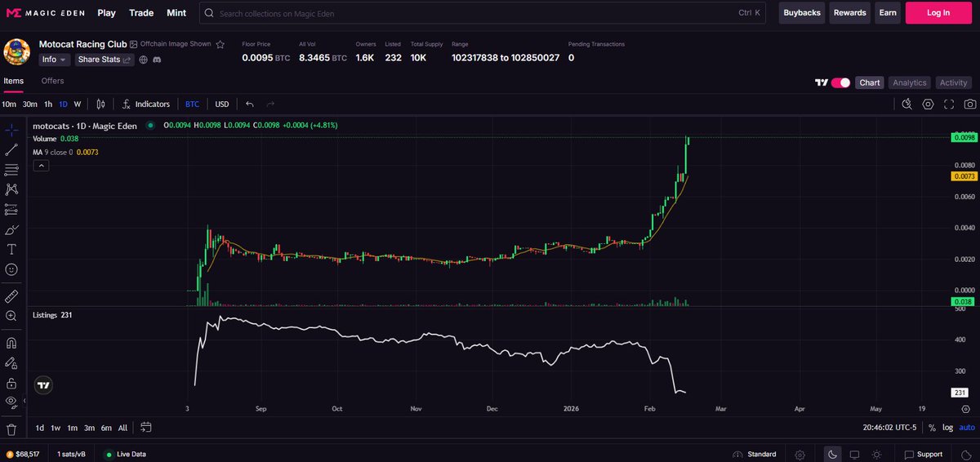Open the Trade menu
Screen dimensions: 980x462
pyautogui.click(x=141, y=13)
